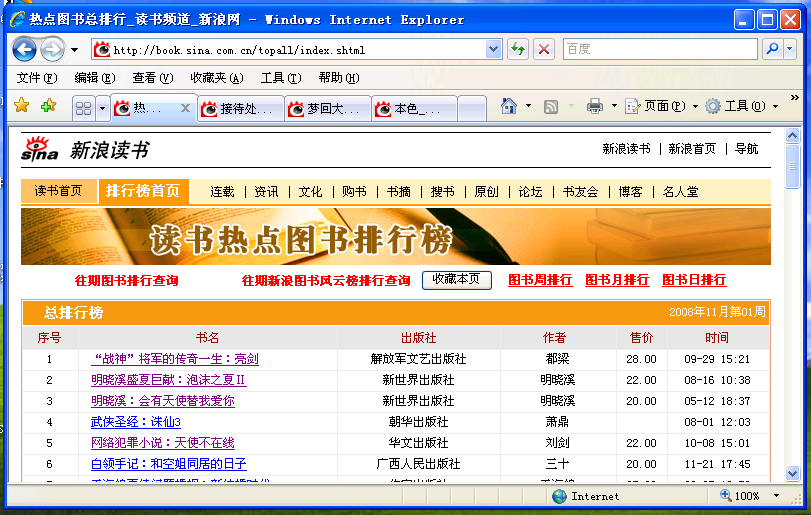Open the 连载 nav link
This screenshot has width=811, height=515.
tap(222, 192)
